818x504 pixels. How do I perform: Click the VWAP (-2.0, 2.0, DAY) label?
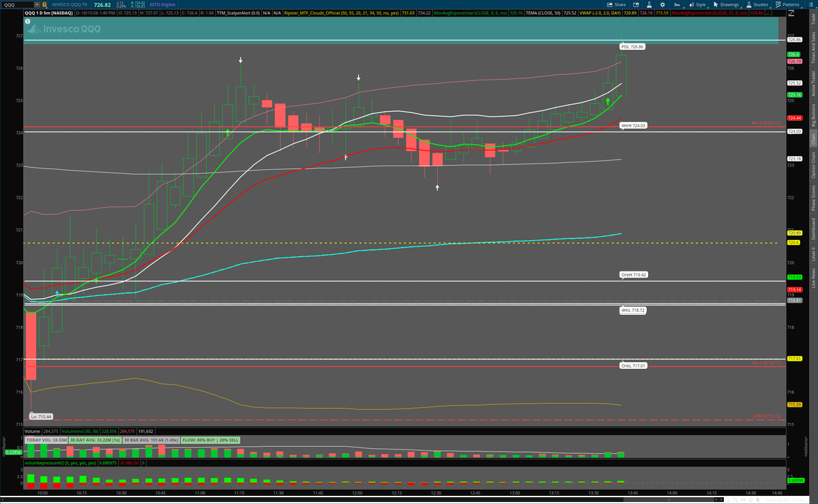[600, 13]
